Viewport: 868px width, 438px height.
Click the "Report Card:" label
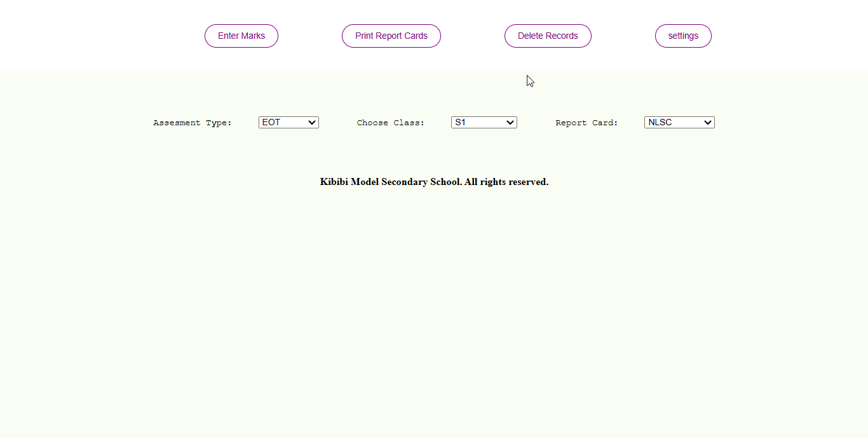(x=587, y=123)
